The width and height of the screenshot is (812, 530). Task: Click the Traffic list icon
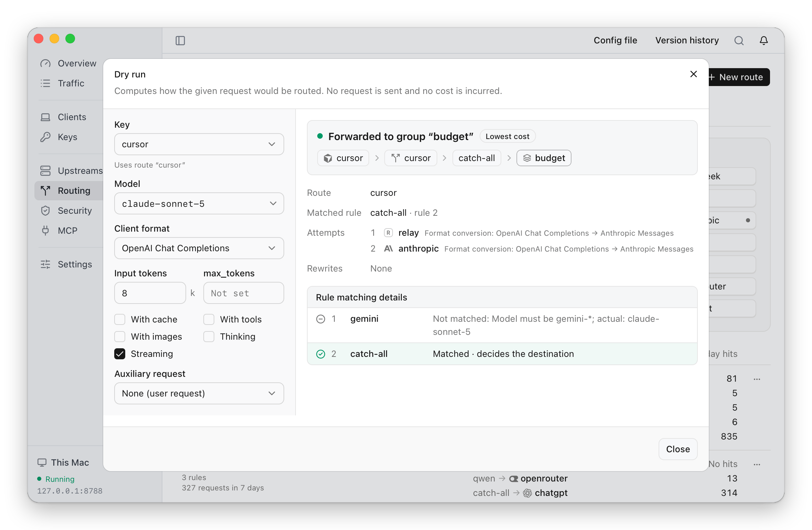click(x=45, y=83)
